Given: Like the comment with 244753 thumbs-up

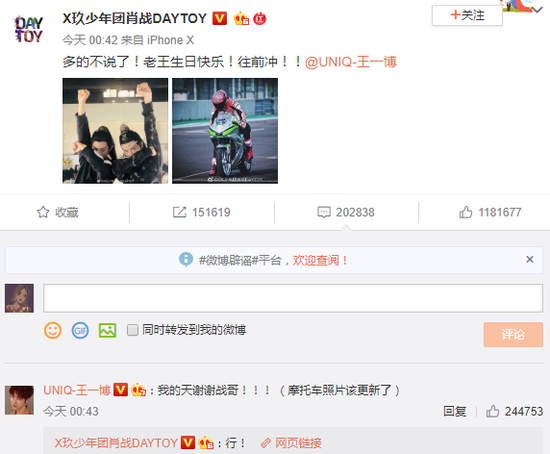Looking at the screenshot, I should 492,411.
